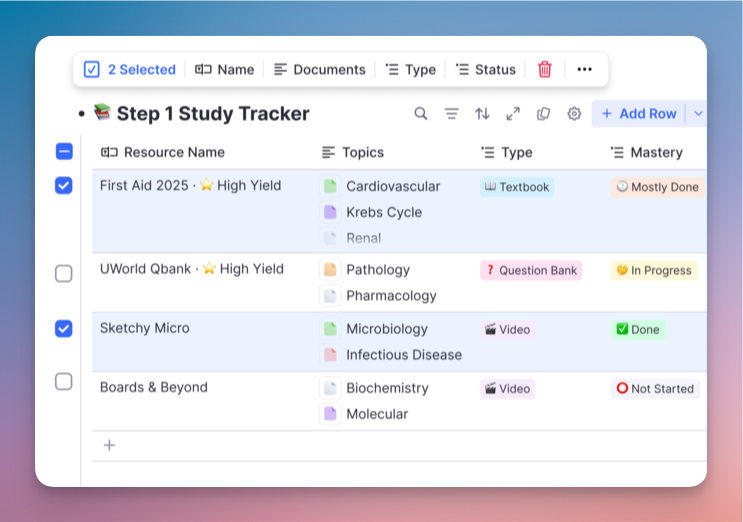Toggle the select-all header checkbox

coord(64,152)
